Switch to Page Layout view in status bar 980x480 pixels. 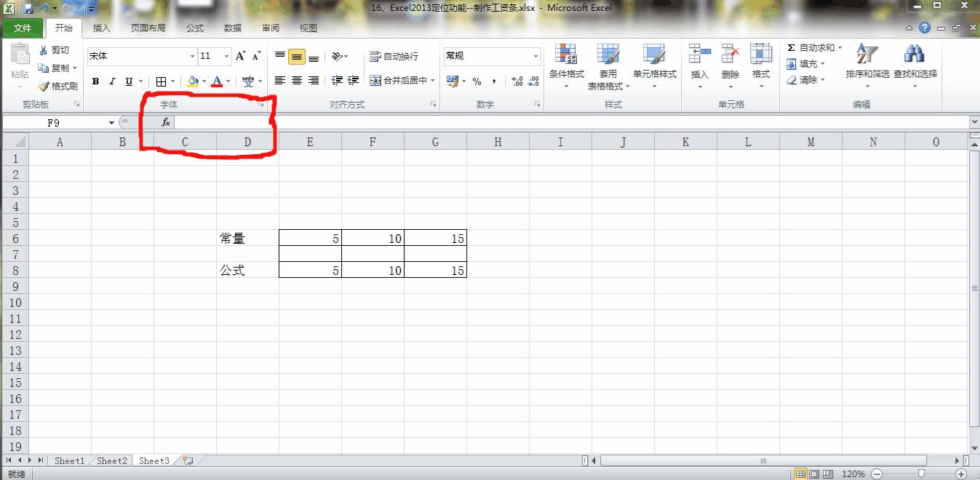pyautogui.click(x=815, y=474)
